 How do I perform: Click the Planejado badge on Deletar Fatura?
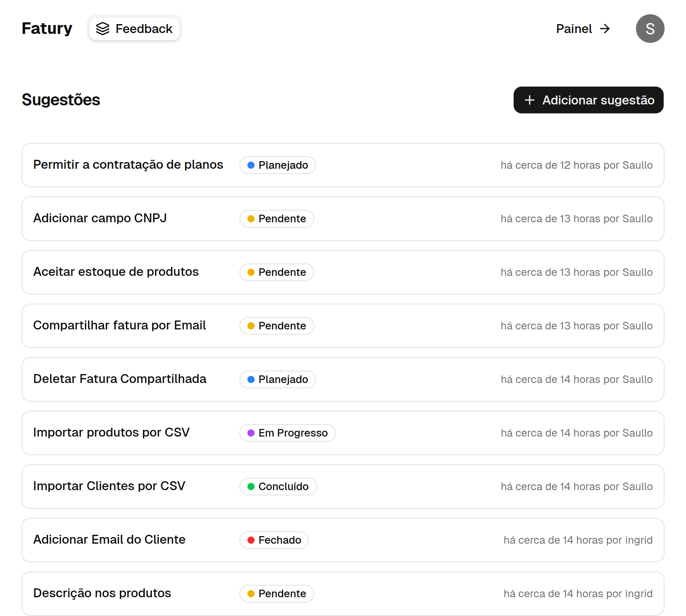(x=277, y=379)
